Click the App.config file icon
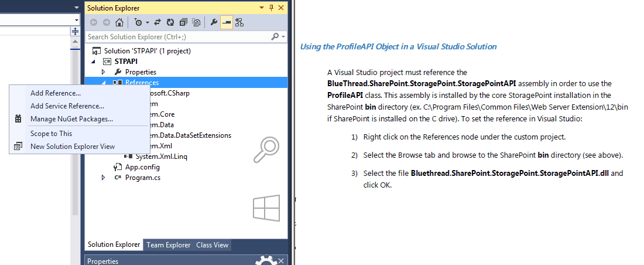This screenshot has width=644, height=265. coord(118,167)
